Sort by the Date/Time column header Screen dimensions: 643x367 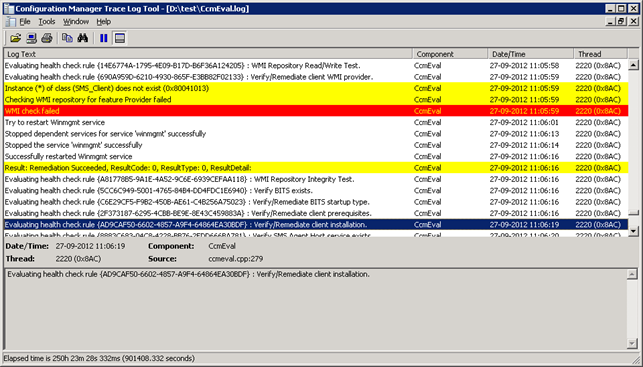tap(531, 54)
